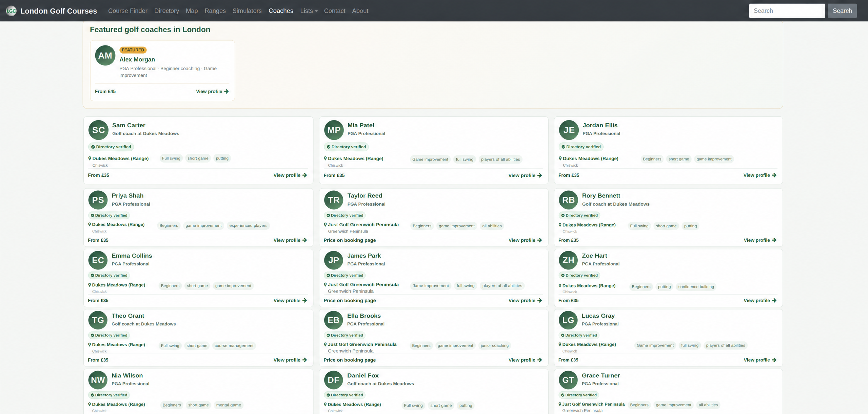The image size is (868, 414).
Task: Click verified checkmark icon on Mia Patel's card
Action: (x=329, y=147)
